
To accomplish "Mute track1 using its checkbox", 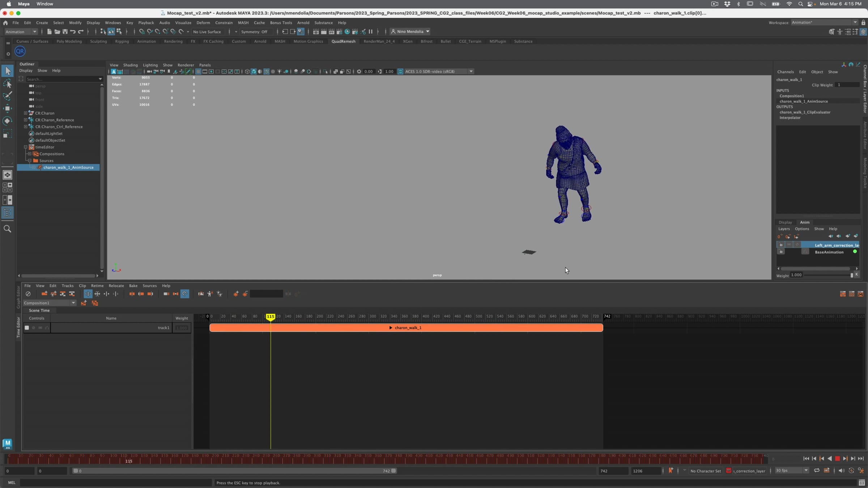I will click(x=27, y=328).
